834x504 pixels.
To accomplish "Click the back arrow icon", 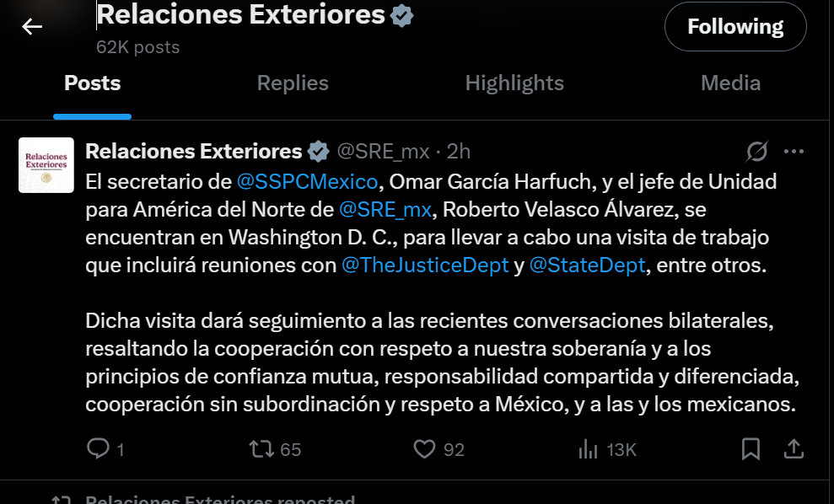I will pos(32,27).
